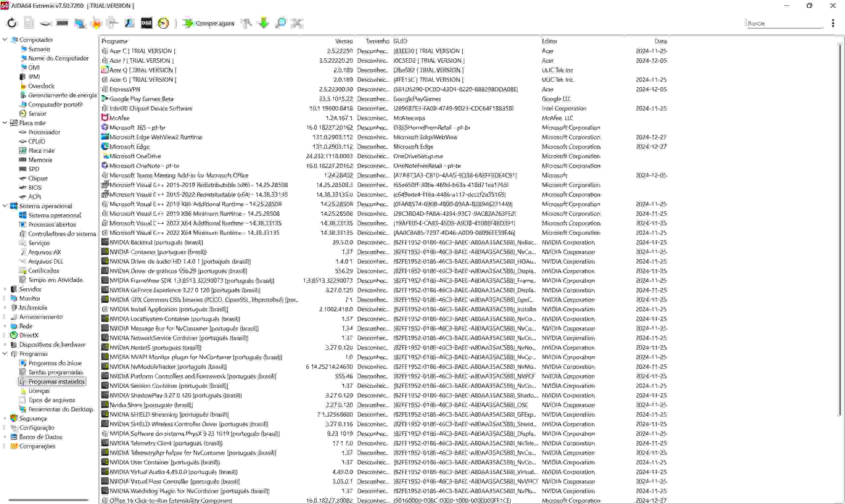Open the CPUID tree item
845x504 pixels.
pyautogui.click(x=37, y=141)
